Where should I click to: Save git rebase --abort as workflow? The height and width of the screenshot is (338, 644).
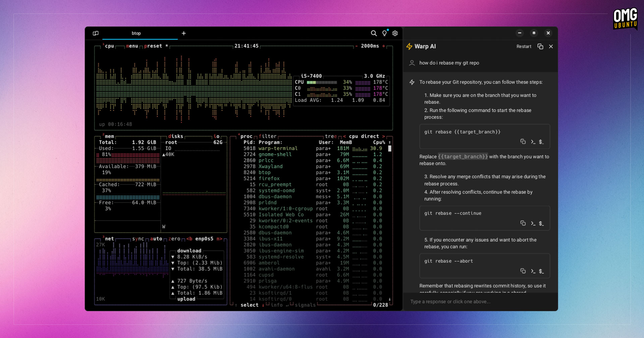[x=541, y=271]
